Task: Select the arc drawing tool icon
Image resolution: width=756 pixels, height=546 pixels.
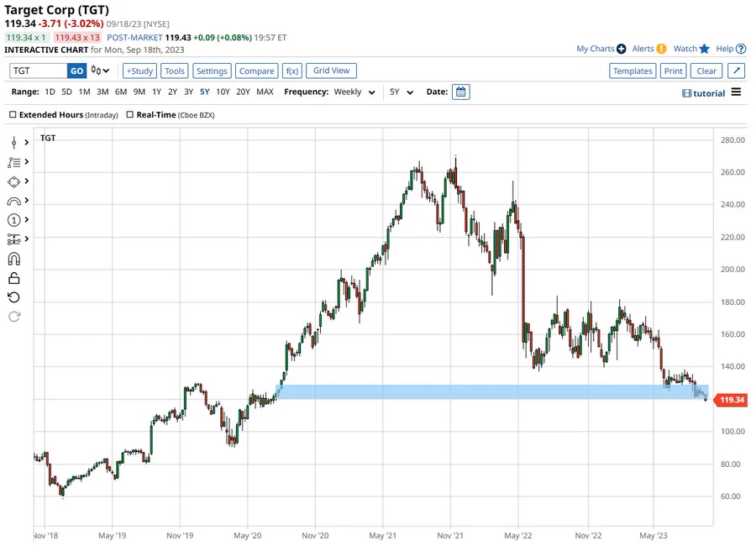Action: [14, 201]
